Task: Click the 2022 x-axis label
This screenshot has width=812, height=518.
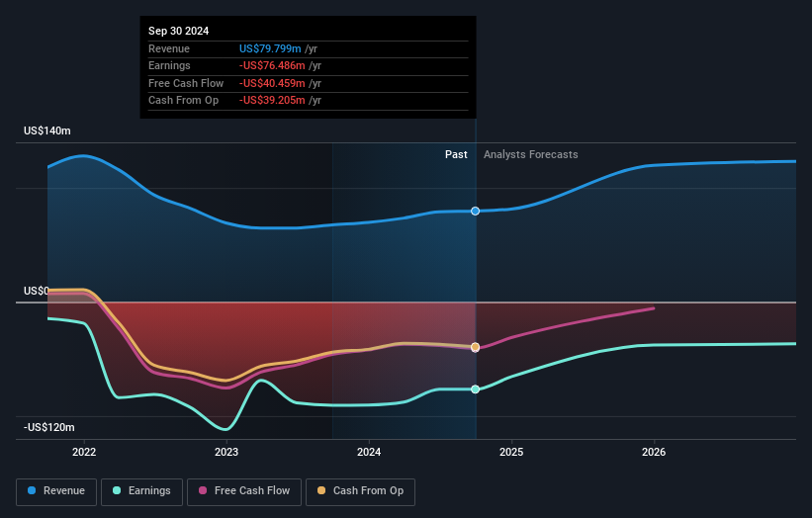Action: coord(84,453)
